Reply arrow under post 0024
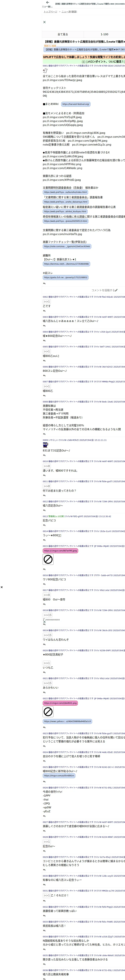The width and height of the screenshot is (125, 980). [44, 761]
